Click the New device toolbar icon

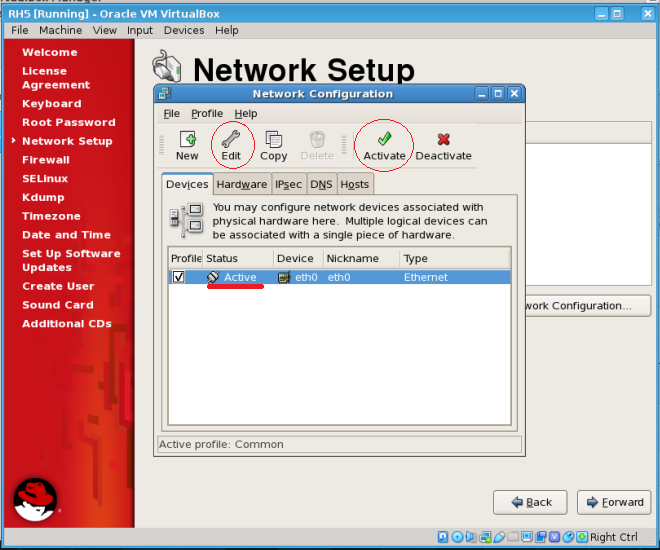187,138
